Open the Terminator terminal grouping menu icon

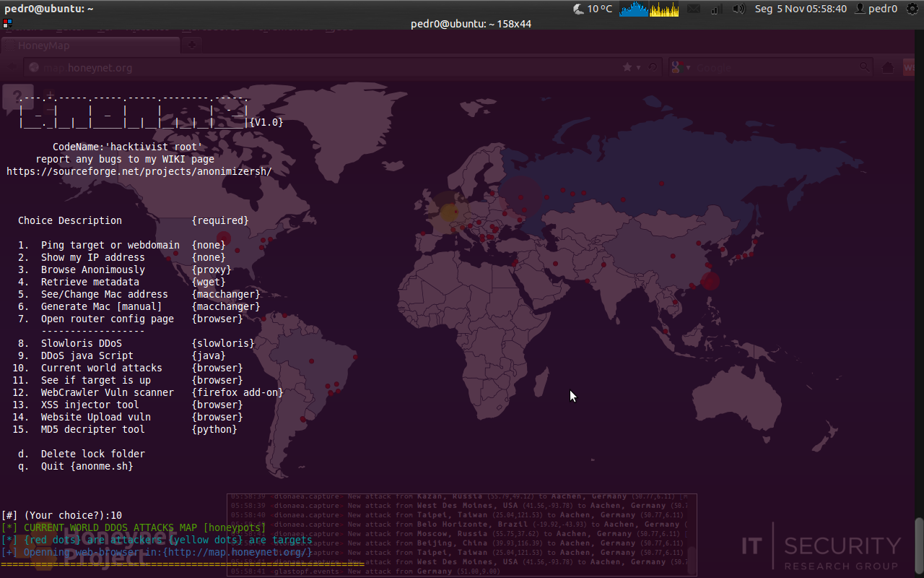[x=7, y=24]
